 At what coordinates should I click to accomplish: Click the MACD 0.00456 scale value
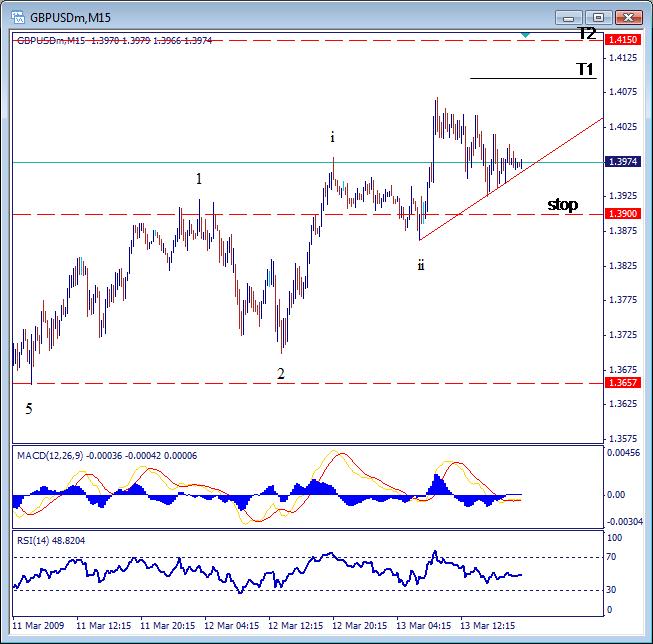coord(623,453)
